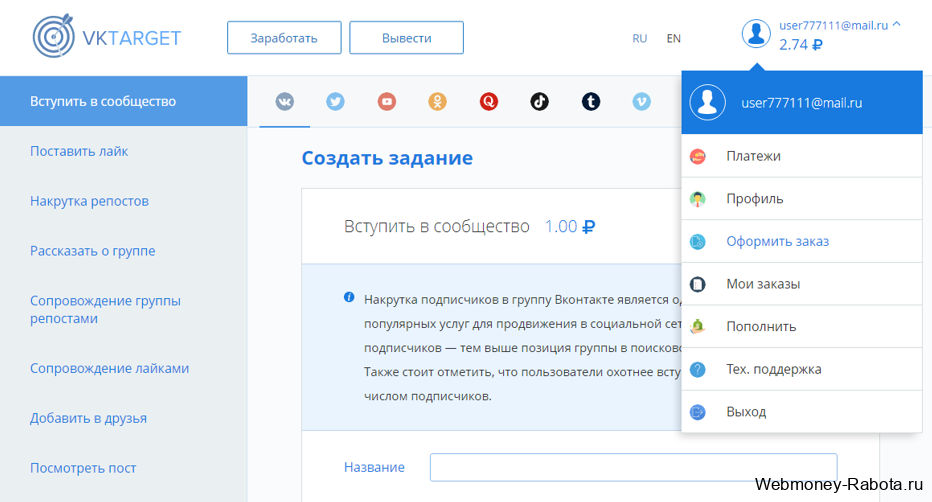The height and width of the screenshot is (502, 932).
Task: Open Накрутка репостов in the sidebar
Action: [89, 201]
